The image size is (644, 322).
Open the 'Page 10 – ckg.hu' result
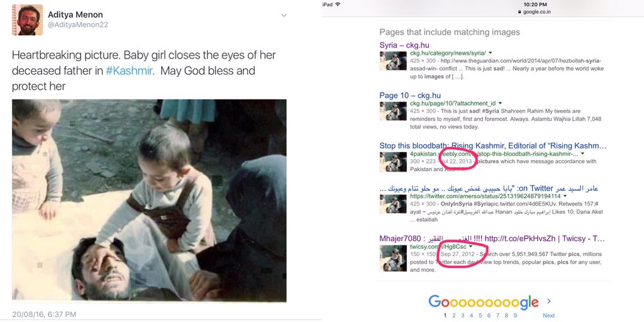410,96
